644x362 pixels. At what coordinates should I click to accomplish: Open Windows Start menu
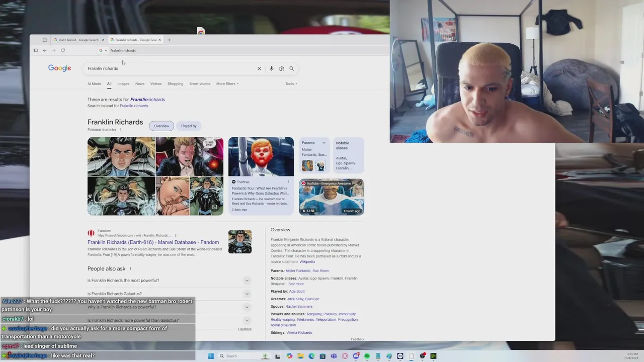[211, 356]
